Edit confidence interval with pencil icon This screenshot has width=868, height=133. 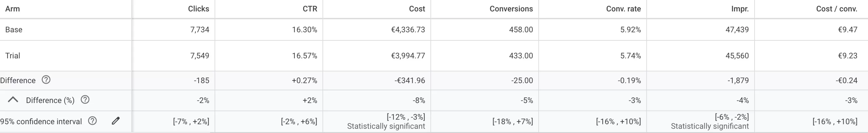tap(116, 121)
